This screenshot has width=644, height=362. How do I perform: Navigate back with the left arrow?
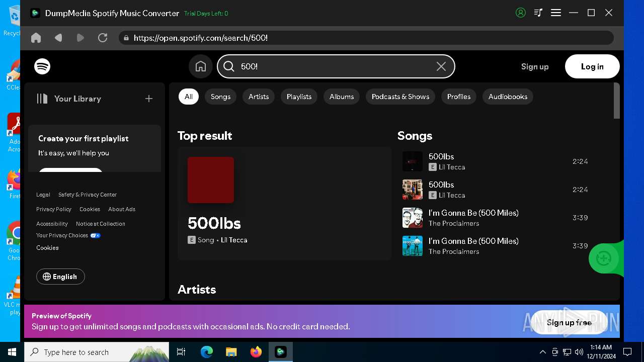click(x=58, y=38)
